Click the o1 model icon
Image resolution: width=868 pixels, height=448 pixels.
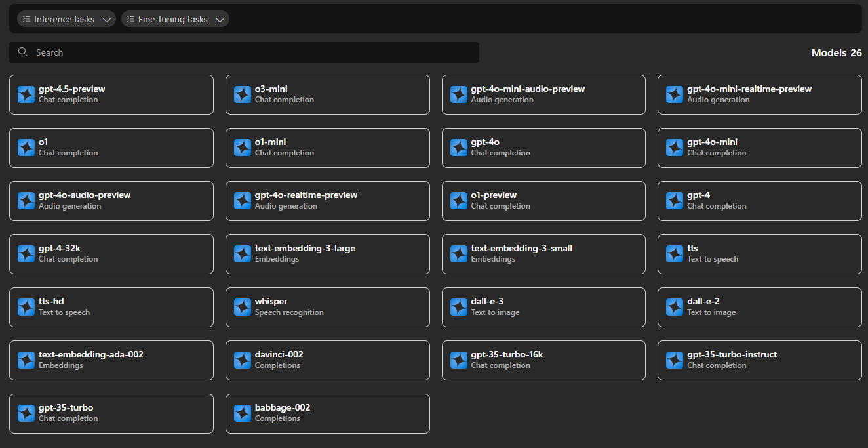point(26,148)
